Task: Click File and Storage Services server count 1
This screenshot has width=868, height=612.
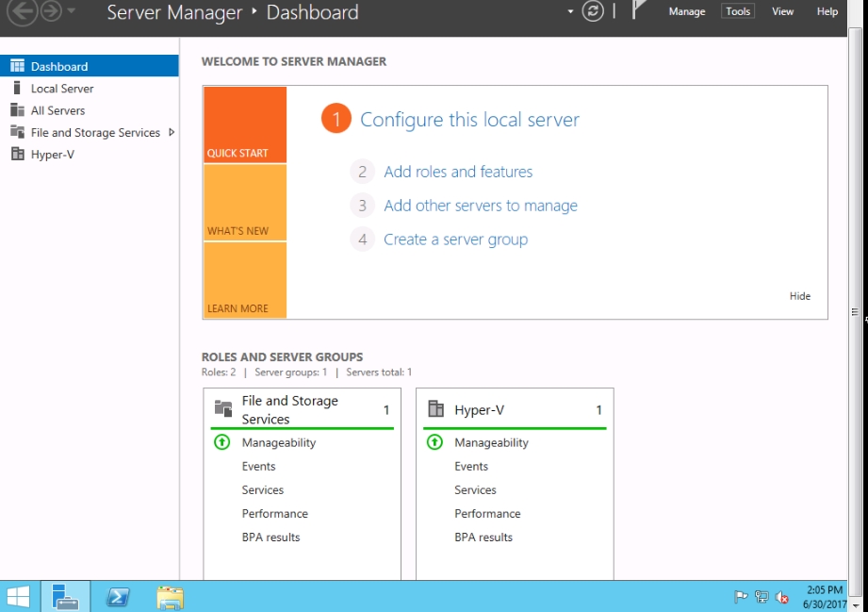Action: point(385,410)
